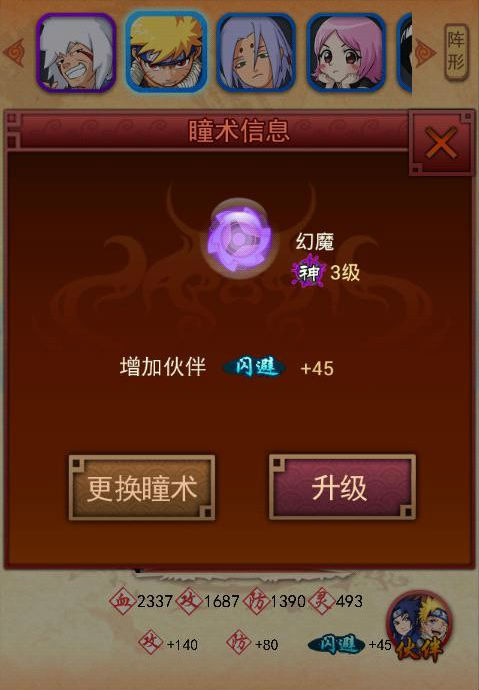Click the 升级 upgrade button
Image resolution: width=479 pixels, height=690 pixels.
coord(342,488)
